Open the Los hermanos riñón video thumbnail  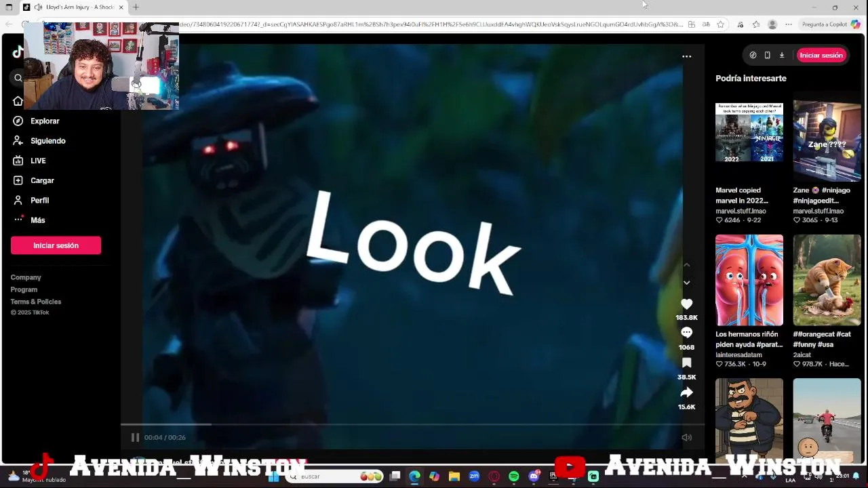[x=749, y=280]
